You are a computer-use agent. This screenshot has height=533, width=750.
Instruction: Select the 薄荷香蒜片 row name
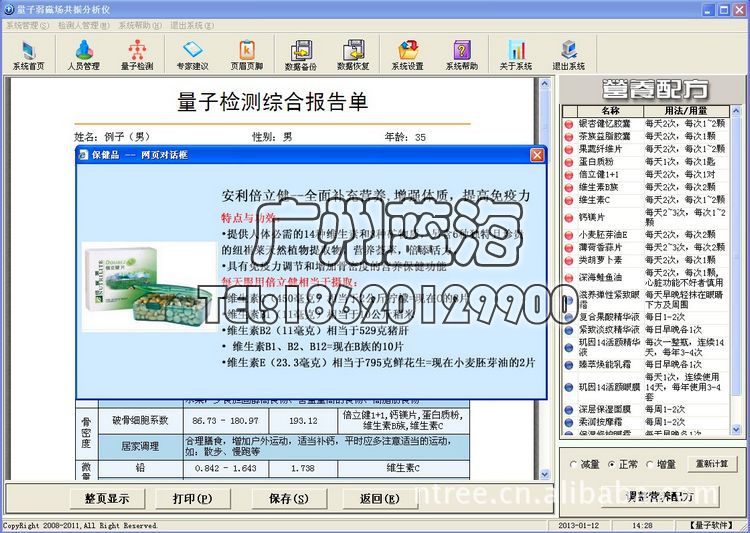coord(600,248)
